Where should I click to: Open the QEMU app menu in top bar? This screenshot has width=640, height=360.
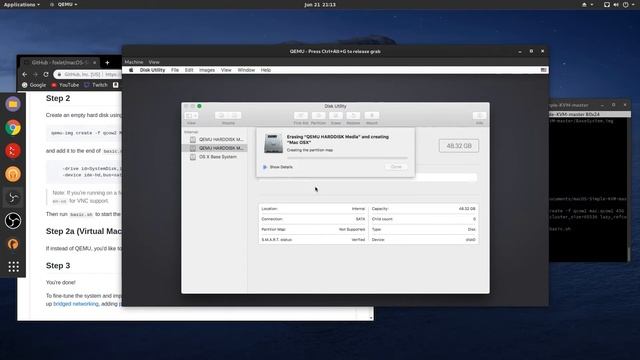tap(64, 4)
